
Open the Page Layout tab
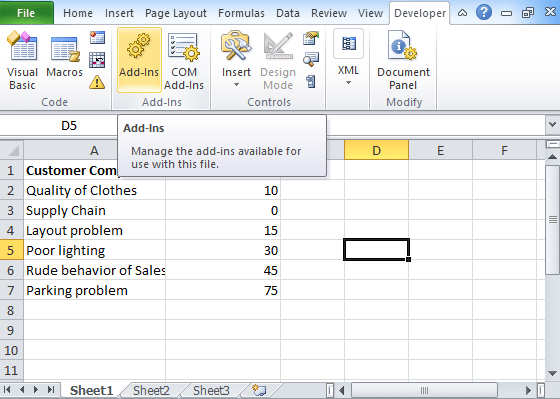pyautogui.click(x=176, y=13)
